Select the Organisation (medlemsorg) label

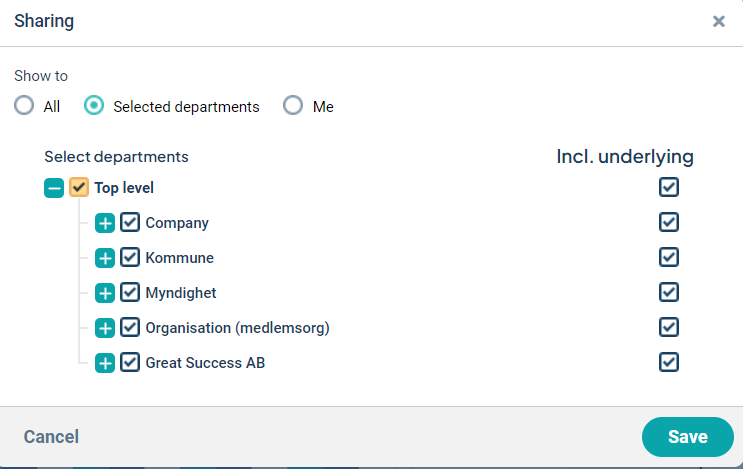pyautogui.click(x=237, y=328)
